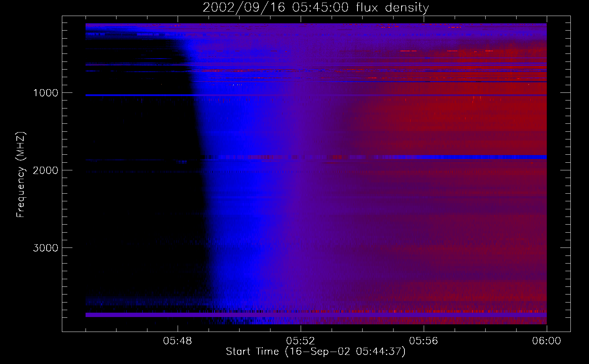Click the 1000 frequency tick label
Screen dimensions: 589x364
[x=46, y=93]
